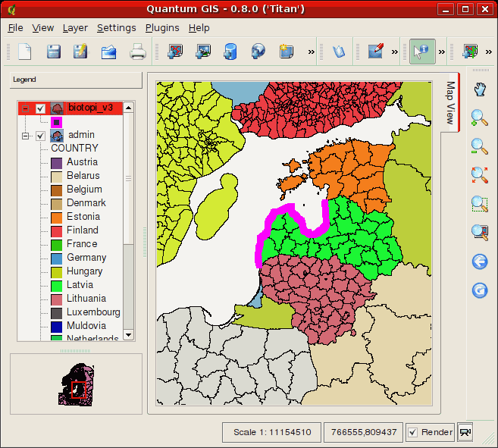Click the overview map thumbnail
This screenshot has width=498, height=448.
click(77, 385)
